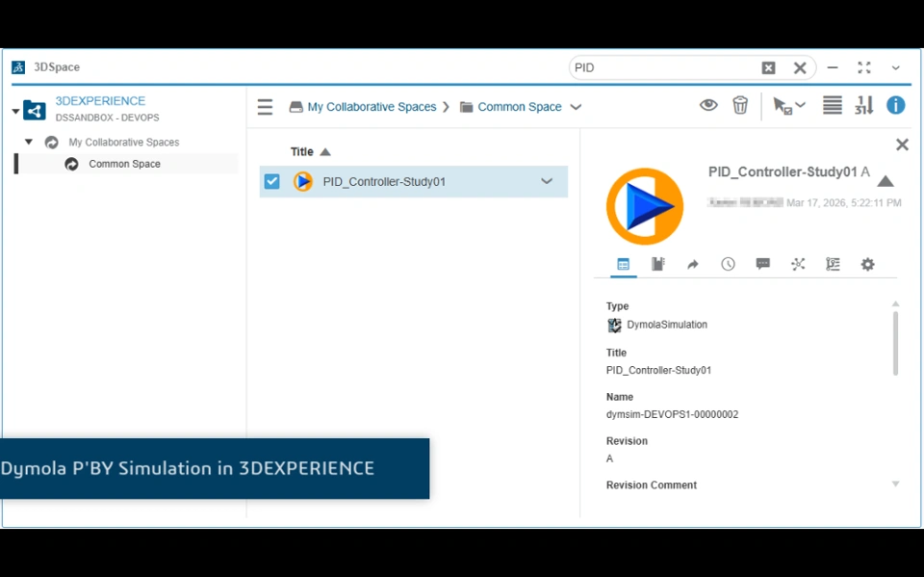Screen dimensions: 924x577
Task: Click the Title value PID_Controller-Study01 in properties
Action: tap(658, 371)
